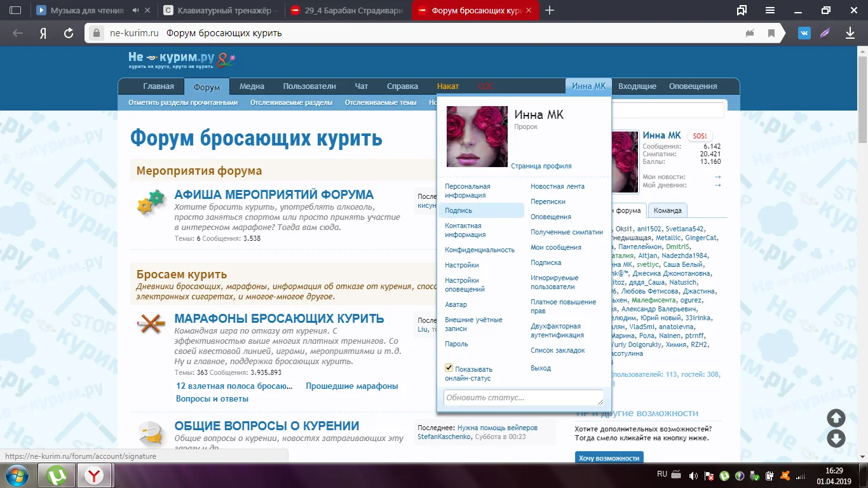
Task: Open a new browser tab
Action: click(550, 10)
